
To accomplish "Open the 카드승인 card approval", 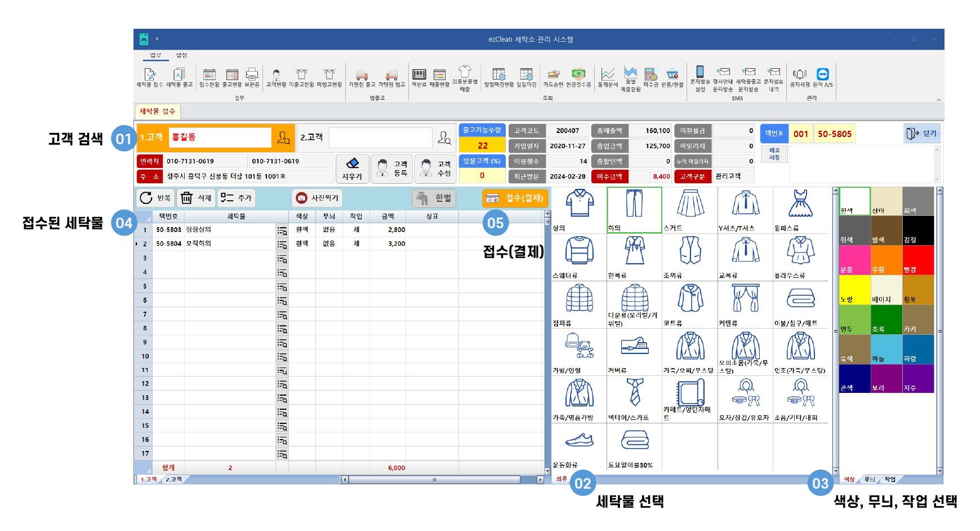I will pyautogui.click(x=553, y=78).
